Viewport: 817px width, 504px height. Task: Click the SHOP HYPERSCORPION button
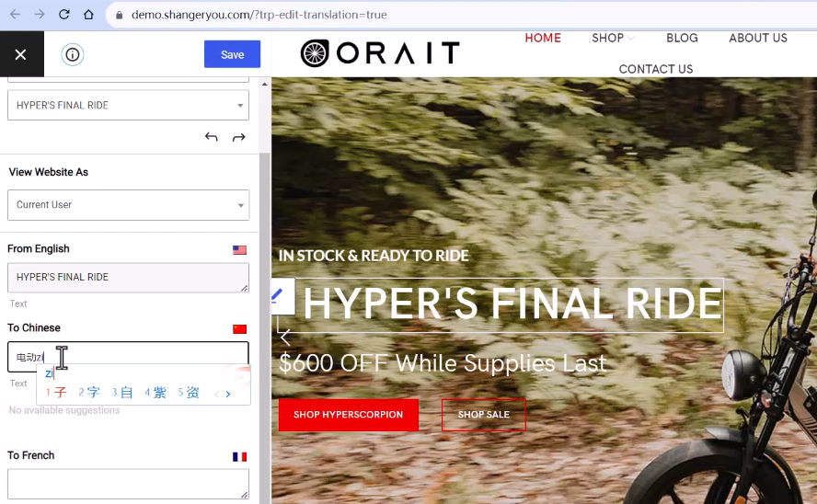pyautogui.click(x=348, y=415)
